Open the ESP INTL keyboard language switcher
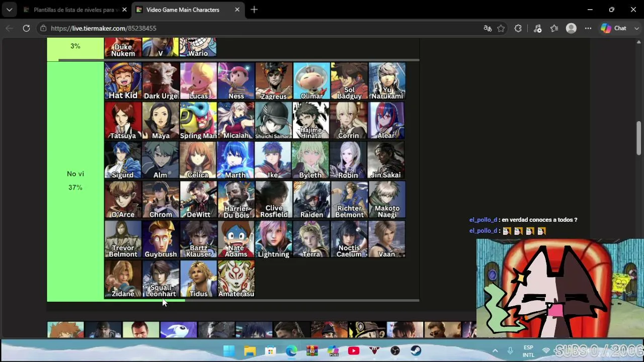The height and width of the screenshot is (362, 644). pos(528,351)
